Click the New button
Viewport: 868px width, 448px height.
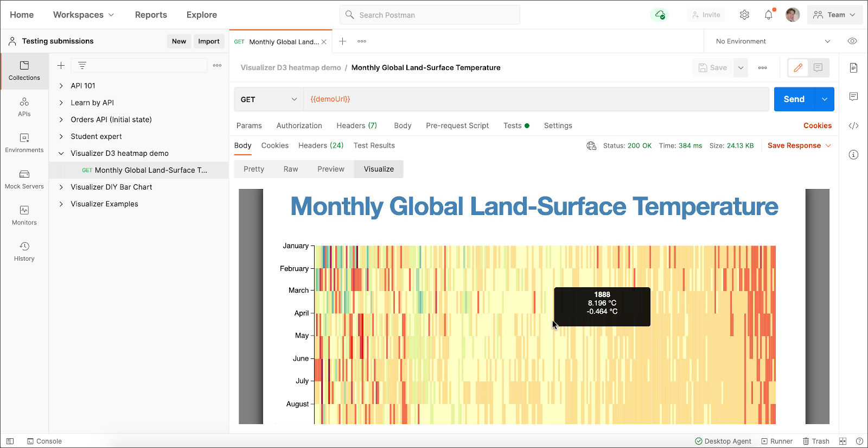tap(179, 41)
